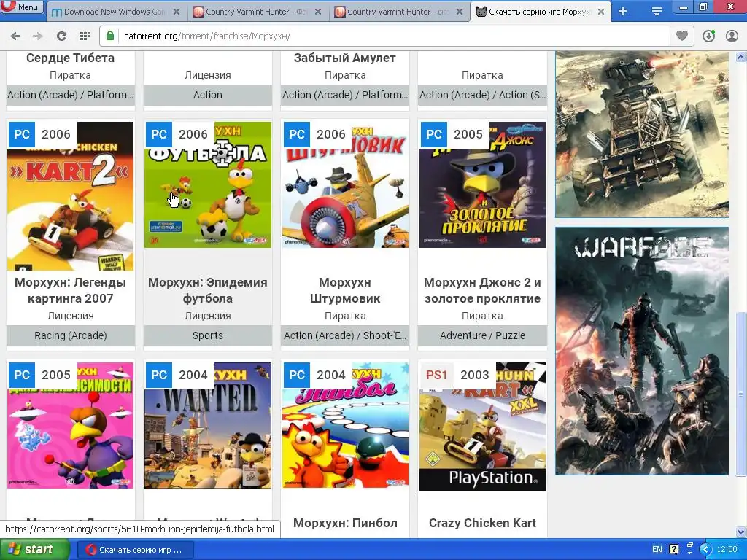
Task: Open the Warface advertisement banner
Action: pyautogui.click(x=642, y=351)
